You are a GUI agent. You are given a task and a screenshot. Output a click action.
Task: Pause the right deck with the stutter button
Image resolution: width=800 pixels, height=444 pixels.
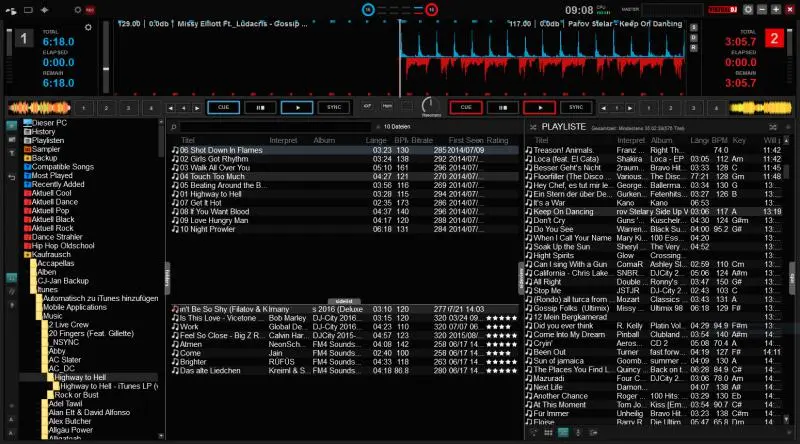pos(504,106)
